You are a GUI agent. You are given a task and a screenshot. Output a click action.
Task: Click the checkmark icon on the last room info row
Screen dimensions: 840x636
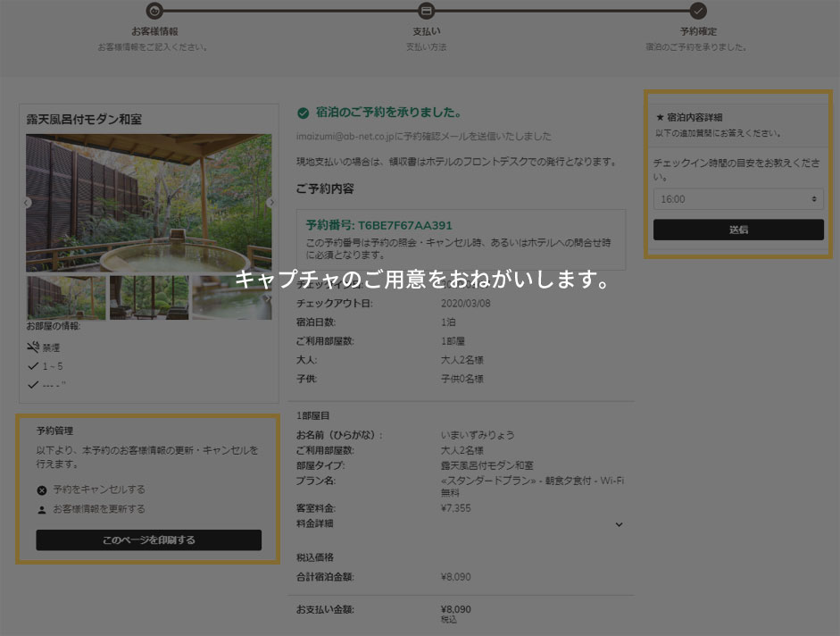pyautogui.click(x=32, y=385)
